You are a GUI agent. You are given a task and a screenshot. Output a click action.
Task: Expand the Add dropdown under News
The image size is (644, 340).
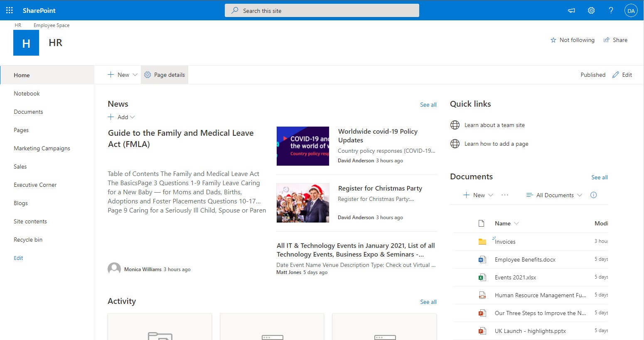[121, 117]
